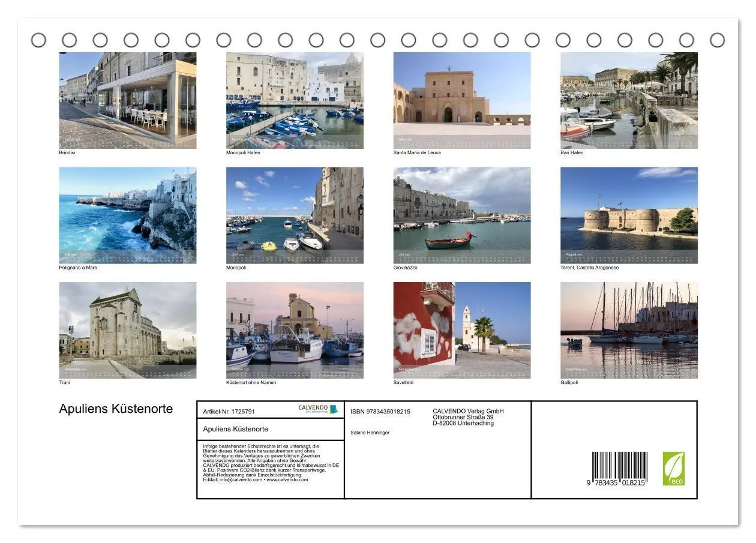Click the caption 'Giovinazzo'
The height and width of the screenshot is (543, 756).
coord(406,268)
